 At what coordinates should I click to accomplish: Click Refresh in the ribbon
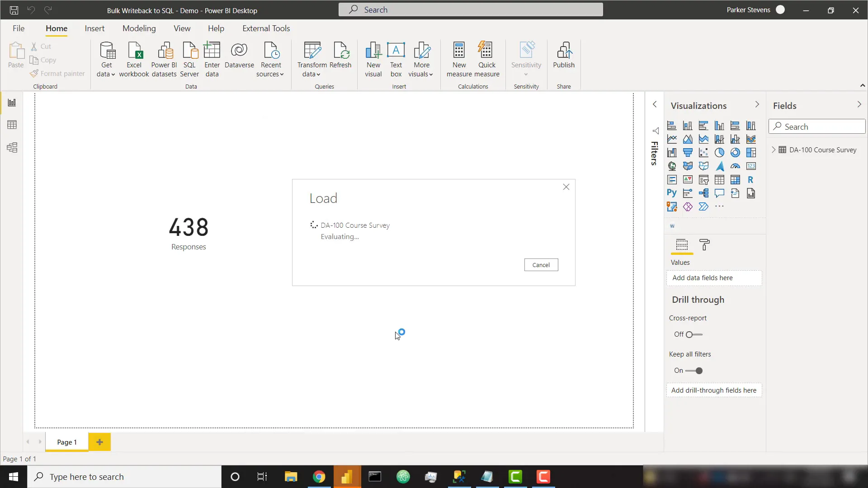tap(340, 56)
